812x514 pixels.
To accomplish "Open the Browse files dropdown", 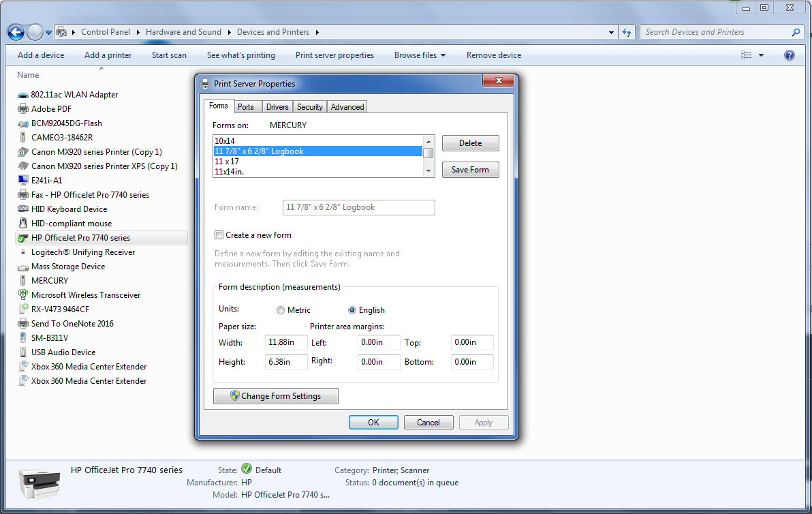I will point(420,55).
